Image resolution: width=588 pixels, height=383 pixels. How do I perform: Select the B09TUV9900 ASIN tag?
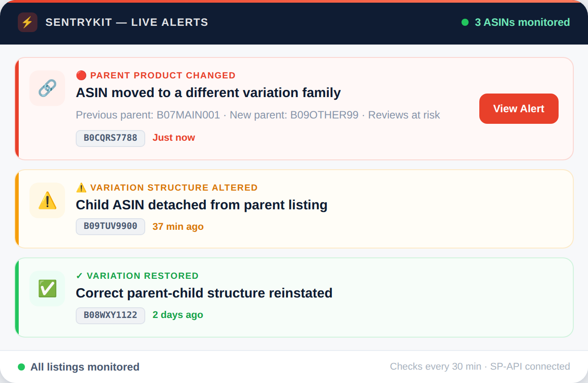point(110,226)
